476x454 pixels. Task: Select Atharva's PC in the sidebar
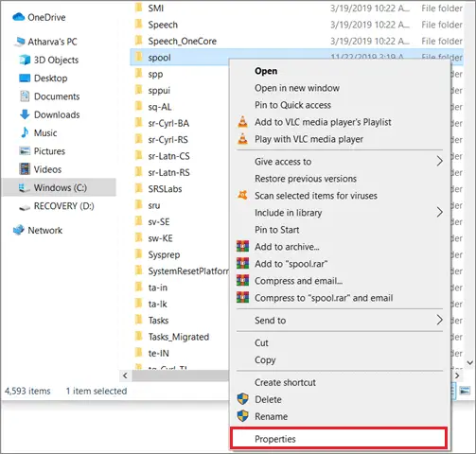click(x=52, y=42)
